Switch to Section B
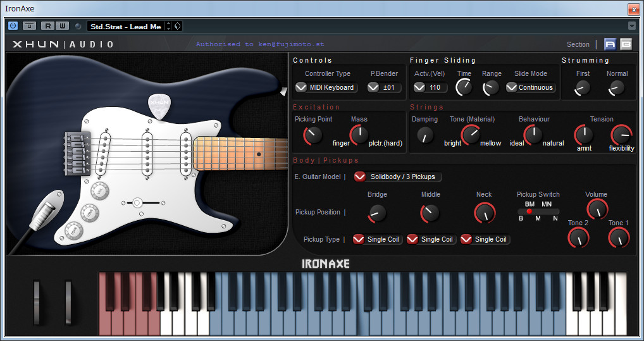 tap(626, 44)
